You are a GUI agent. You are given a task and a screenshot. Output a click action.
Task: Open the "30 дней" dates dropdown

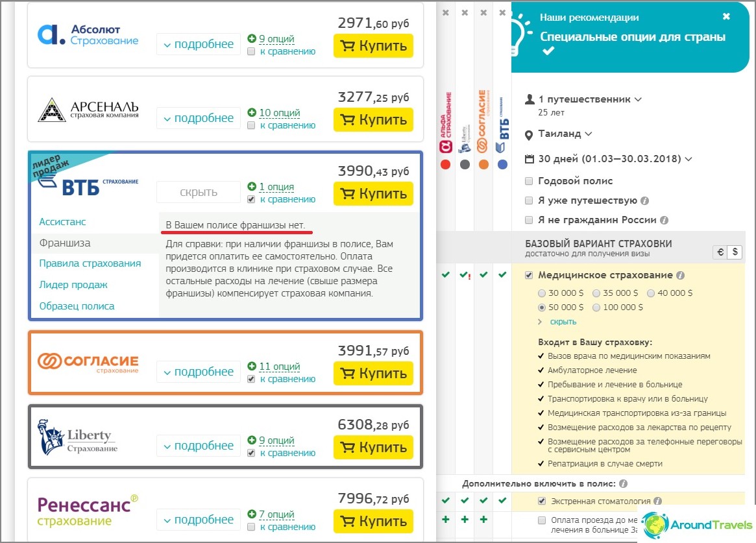pyautogui.click(x=615, y=159)
